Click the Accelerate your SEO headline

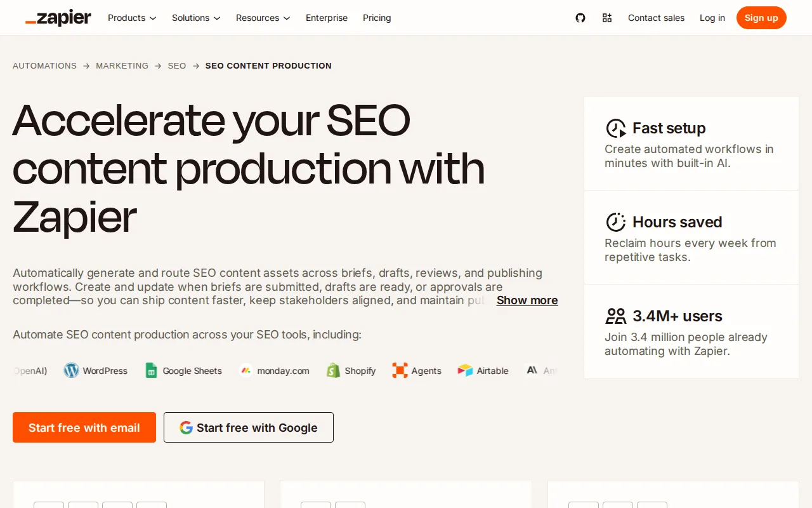coord(249,168)
